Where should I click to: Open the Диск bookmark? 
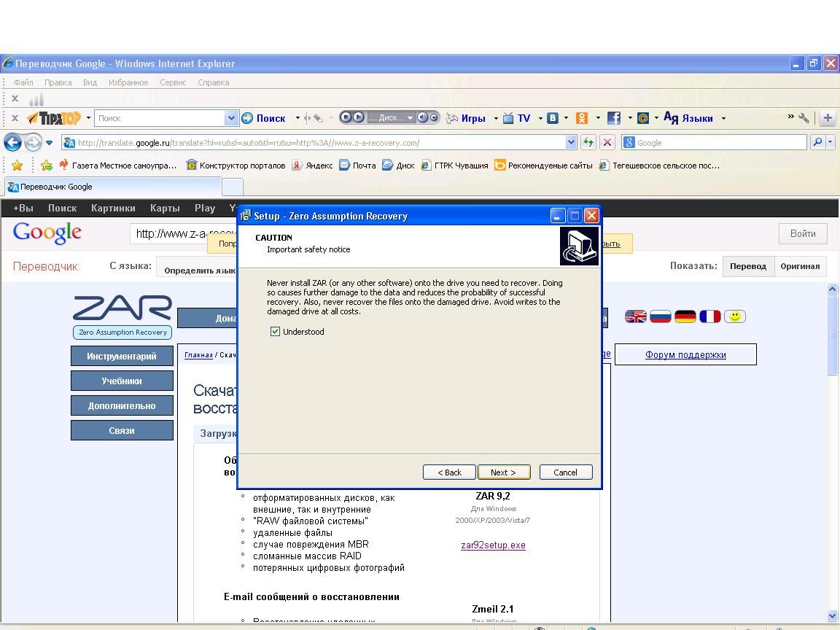click(398, 165)
